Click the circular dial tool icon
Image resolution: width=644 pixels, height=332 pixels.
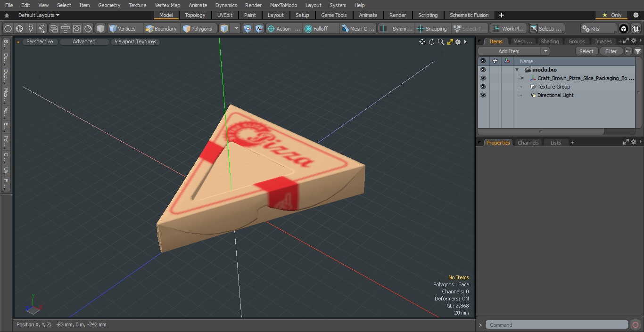(x=88, y=29)
